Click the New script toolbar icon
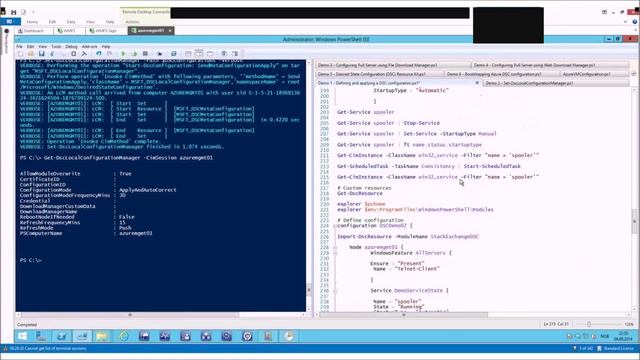This screenshot has height=360, width=640. click(x=20, y=54)
